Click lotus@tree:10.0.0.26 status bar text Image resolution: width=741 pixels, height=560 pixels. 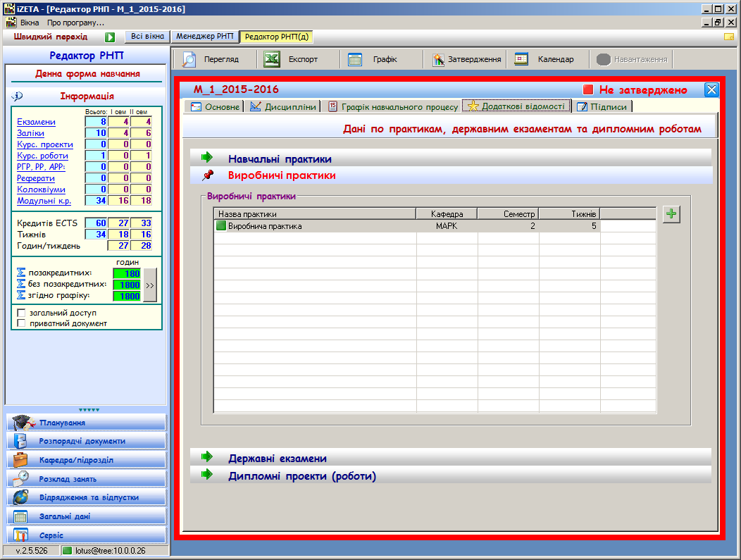pos(111,551)
